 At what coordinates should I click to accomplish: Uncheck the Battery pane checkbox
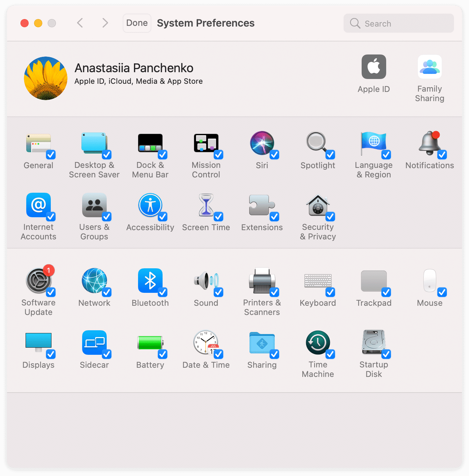(163, 355)
